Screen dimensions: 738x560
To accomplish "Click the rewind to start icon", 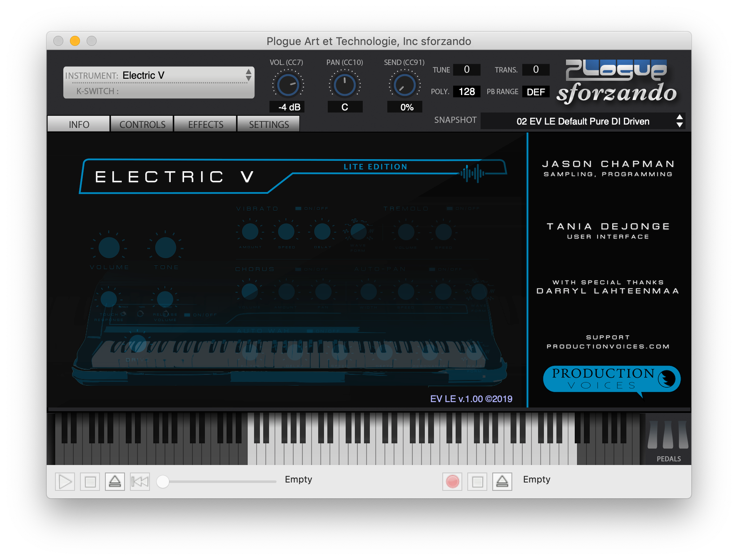I will coord(140,482).
